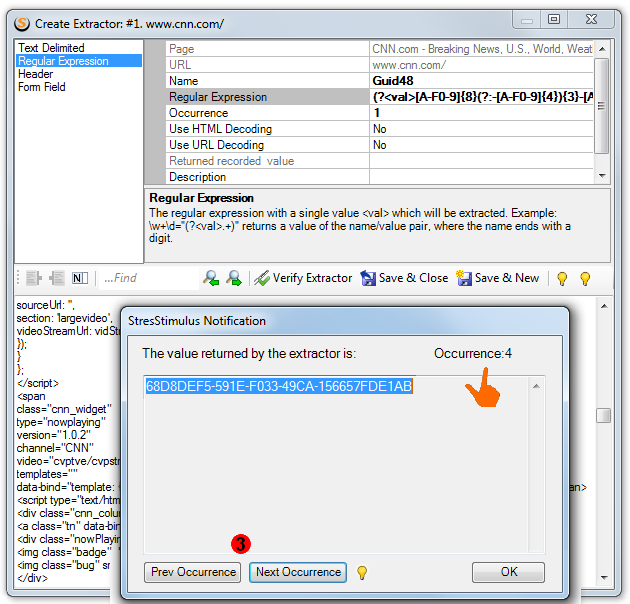
Task: Click the extracted GUID value text
Action: point(279,386)
